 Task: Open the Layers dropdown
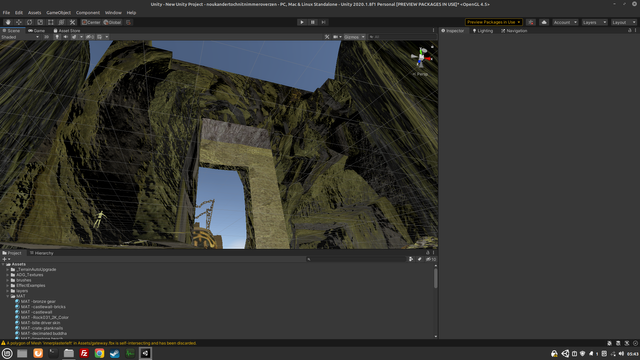(x=594, y=22)
